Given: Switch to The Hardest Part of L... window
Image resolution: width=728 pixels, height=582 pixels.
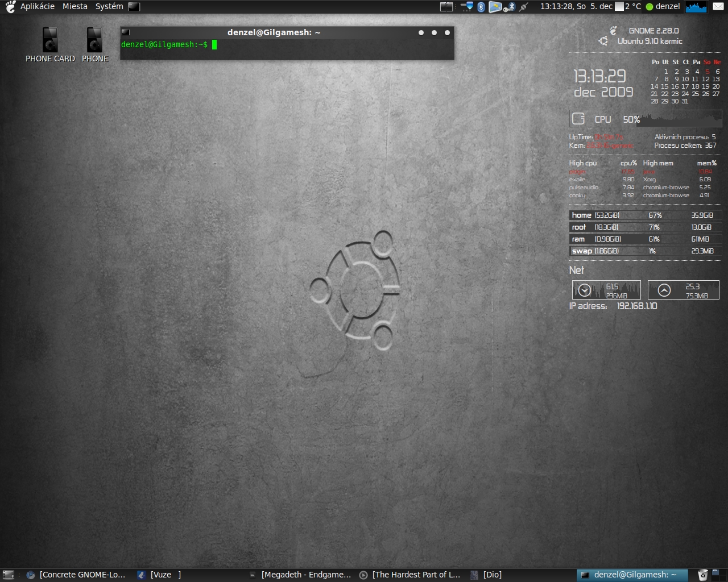Looking at the screenshot, I should click(411, 575).
